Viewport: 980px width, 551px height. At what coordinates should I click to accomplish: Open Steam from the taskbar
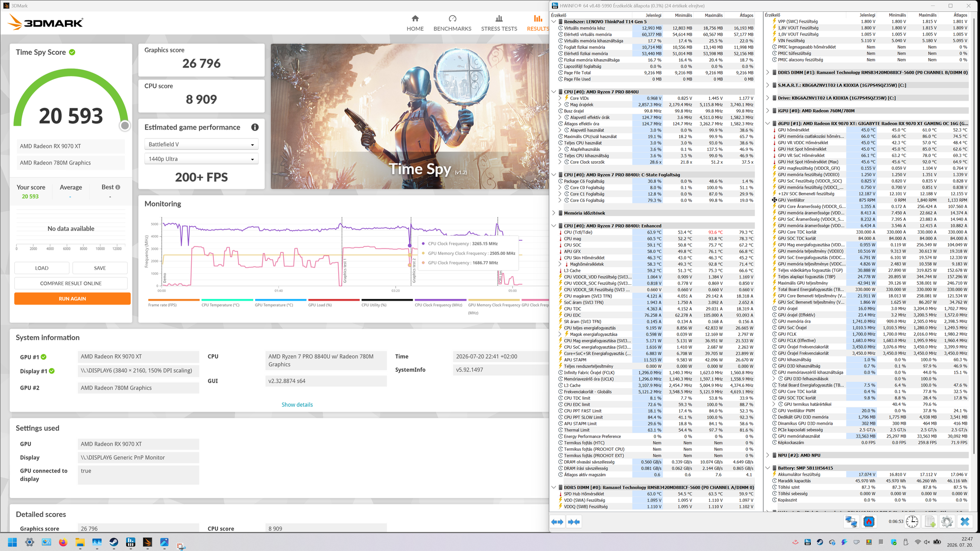click(114, 542)
